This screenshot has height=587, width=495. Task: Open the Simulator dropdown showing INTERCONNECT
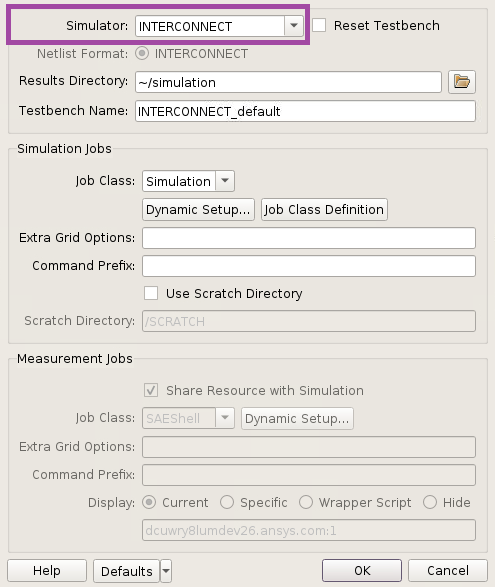(x=219, y=26)
